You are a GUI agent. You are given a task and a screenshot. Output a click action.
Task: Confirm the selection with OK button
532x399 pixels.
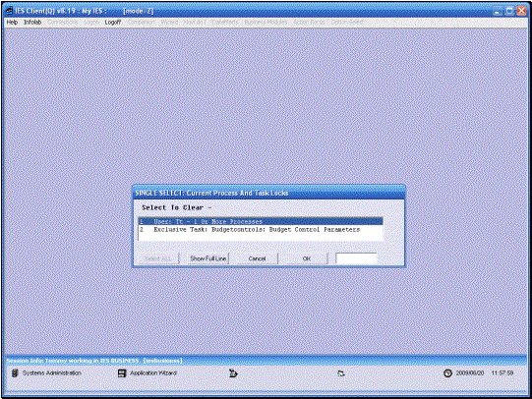coord(307,258)
